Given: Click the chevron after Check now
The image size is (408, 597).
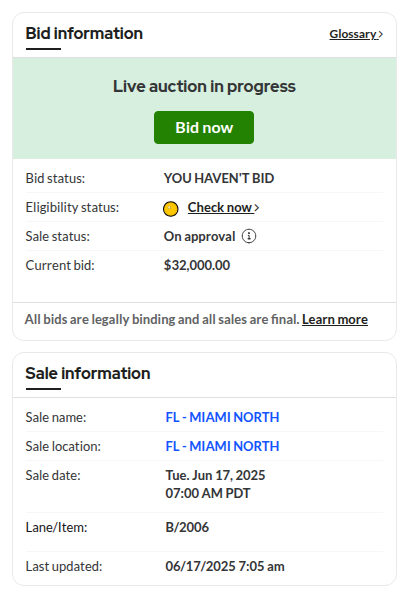Looking at the screenshot, I should [x=257, y=208].
